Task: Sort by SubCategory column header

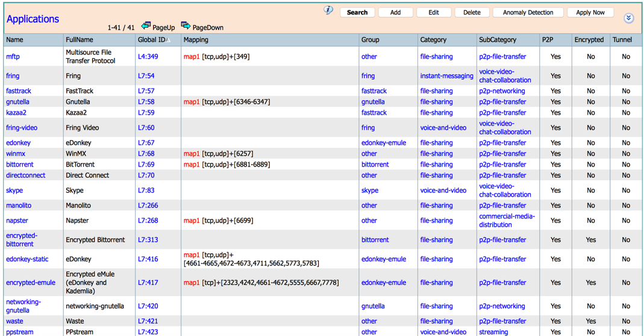Action: coord(497,40)
